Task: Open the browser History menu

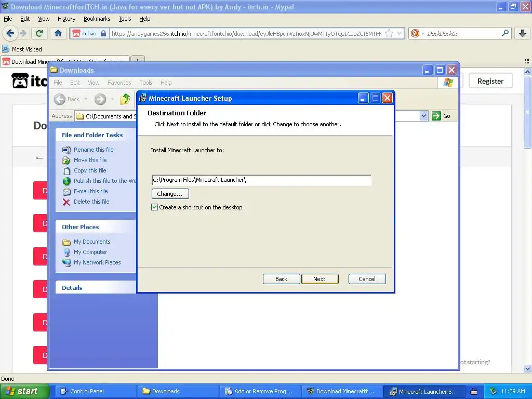Action: [66, 19]
